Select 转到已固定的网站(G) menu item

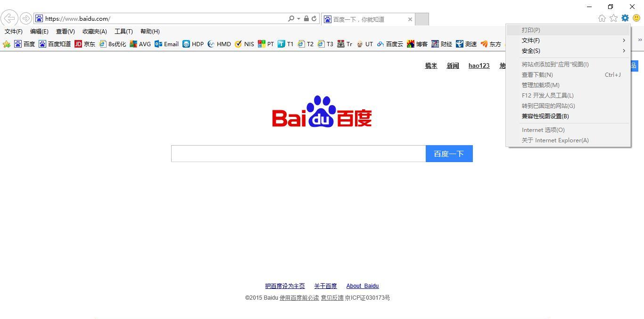568,106
